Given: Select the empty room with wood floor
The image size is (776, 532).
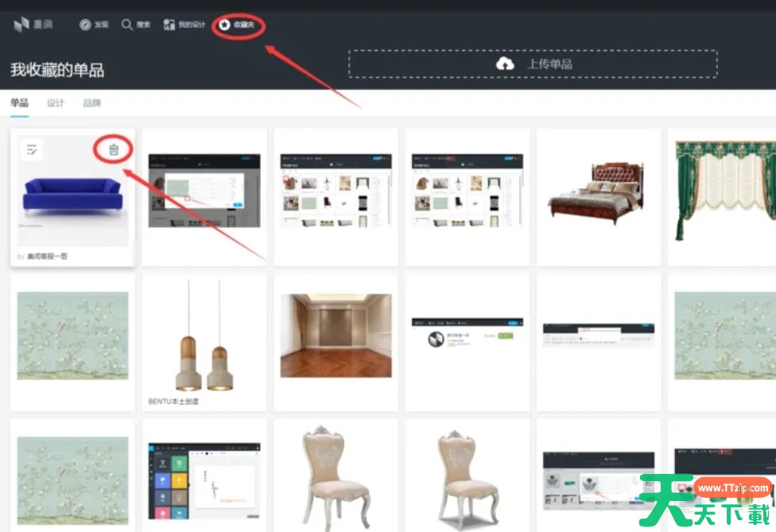Looking at the screenshot, I should pyautogui.click(x=336, y=335).
